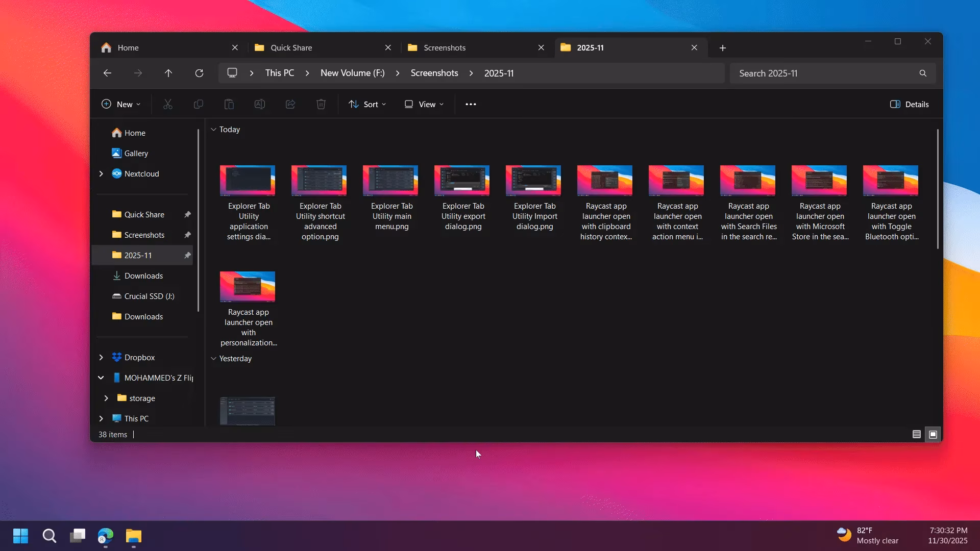Click the pin next to 2025-11
This screenshot has height=551, width=980.
(187, 255)
